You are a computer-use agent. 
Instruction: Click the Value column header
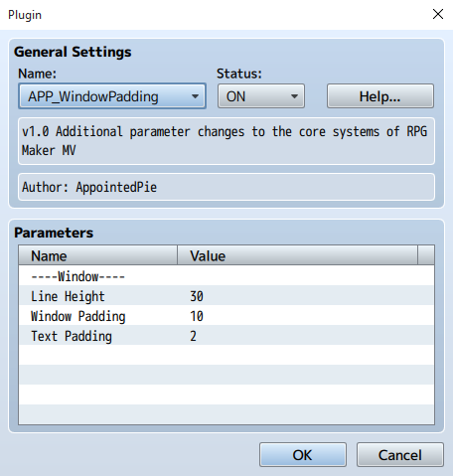pos(297,255)
